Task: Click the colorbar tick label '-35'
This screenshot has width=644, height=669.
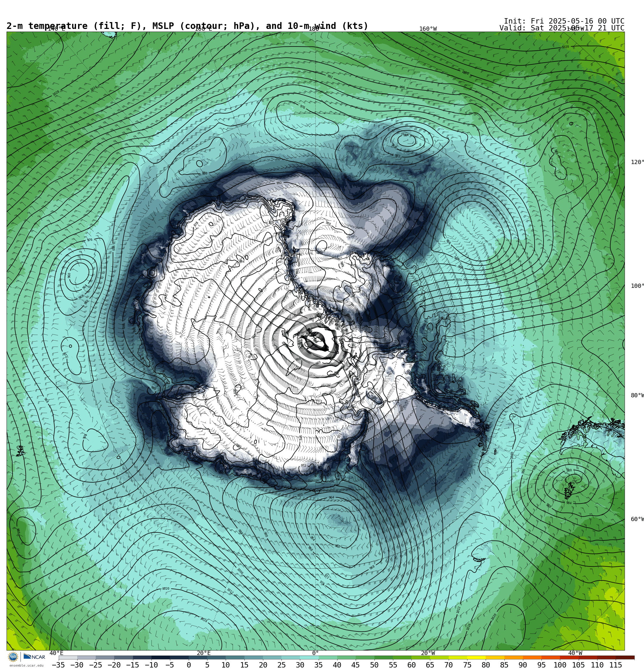Action: (x=58, y=665)
